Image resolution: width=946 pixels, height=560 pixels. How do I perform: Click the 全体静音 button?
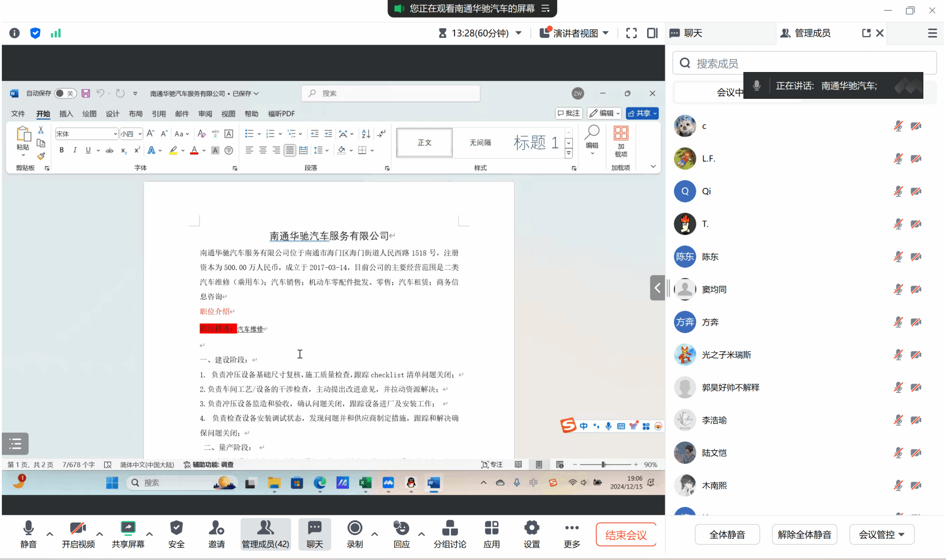point(727,535)
